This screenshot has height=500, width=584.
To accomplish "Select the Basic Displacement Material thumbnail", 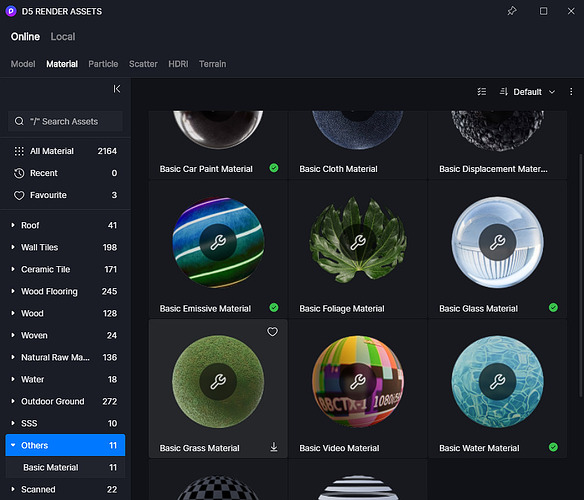I will click(x=497, y=130).
